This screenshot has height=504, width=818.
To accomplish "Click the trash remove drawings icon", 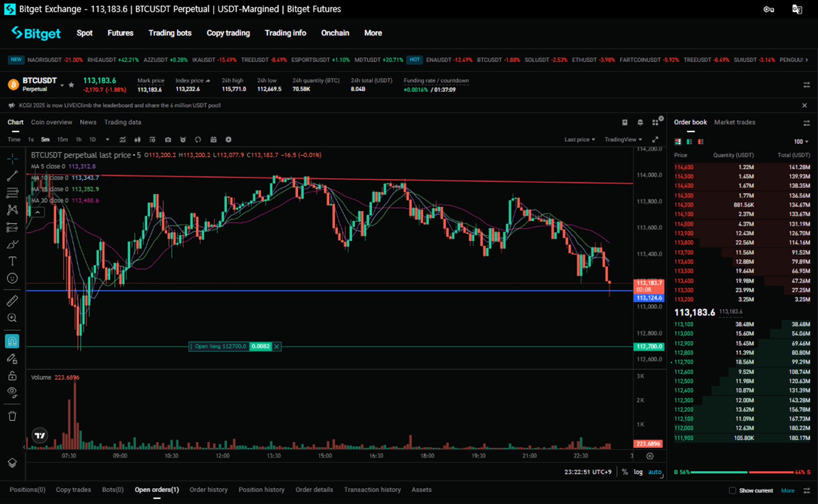I will [x=12, y=416].
